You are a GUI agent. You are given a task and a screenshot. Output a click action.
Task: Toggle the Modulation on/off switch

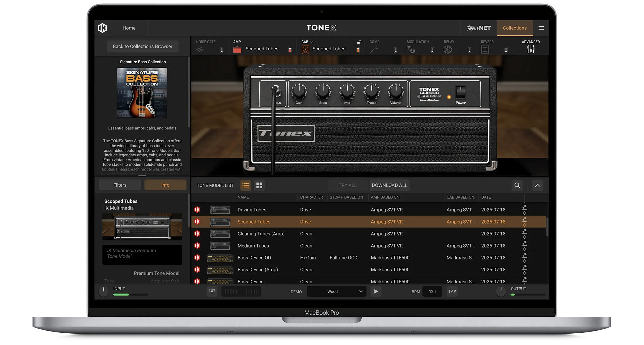coord(432,50)
